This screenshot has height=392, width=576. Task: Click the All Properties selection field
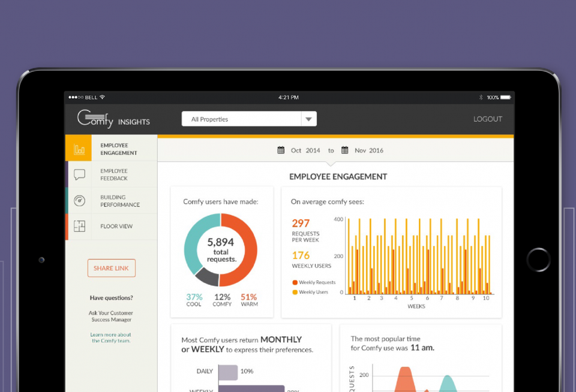pos(249,119)
